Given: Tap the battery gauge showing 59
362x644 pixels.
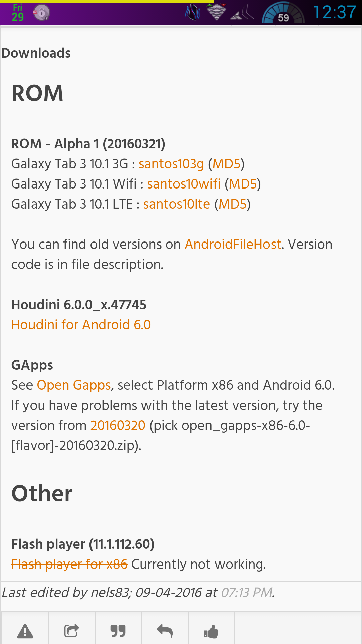Looking at the screenshot, I should pos(283,13).
